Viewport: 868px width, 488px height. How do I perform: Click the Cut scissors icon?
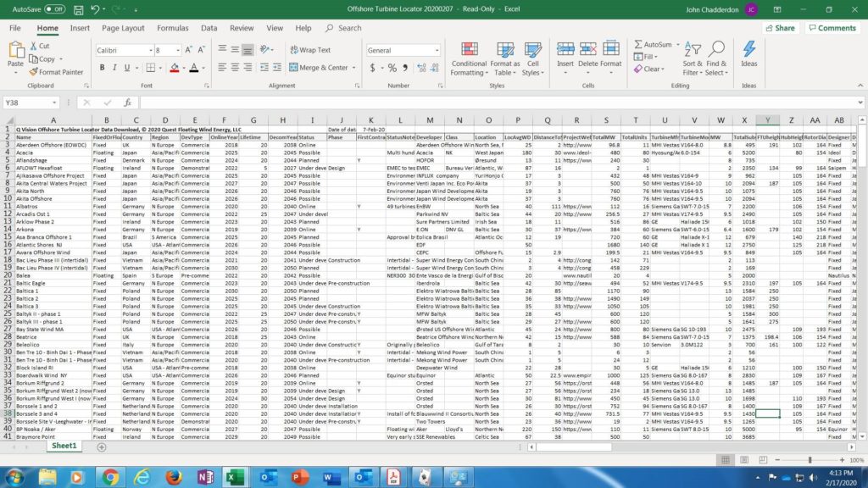(x=34, y=46)
